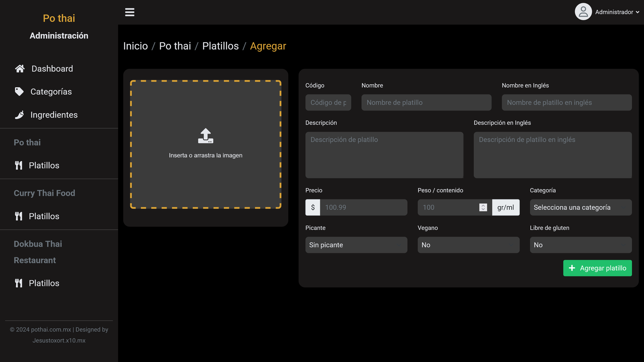Click the upload image icon
This screenshot has height=362, width=644.
coord(206,136)
